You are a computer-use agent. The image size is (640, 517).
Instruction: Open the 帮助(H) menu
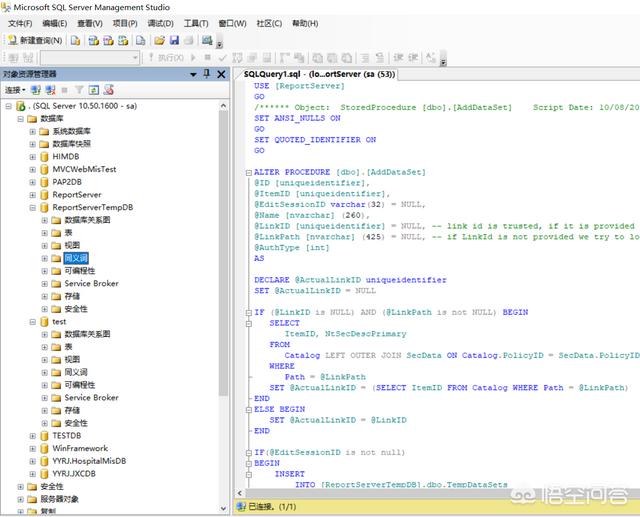coord(305,23)
